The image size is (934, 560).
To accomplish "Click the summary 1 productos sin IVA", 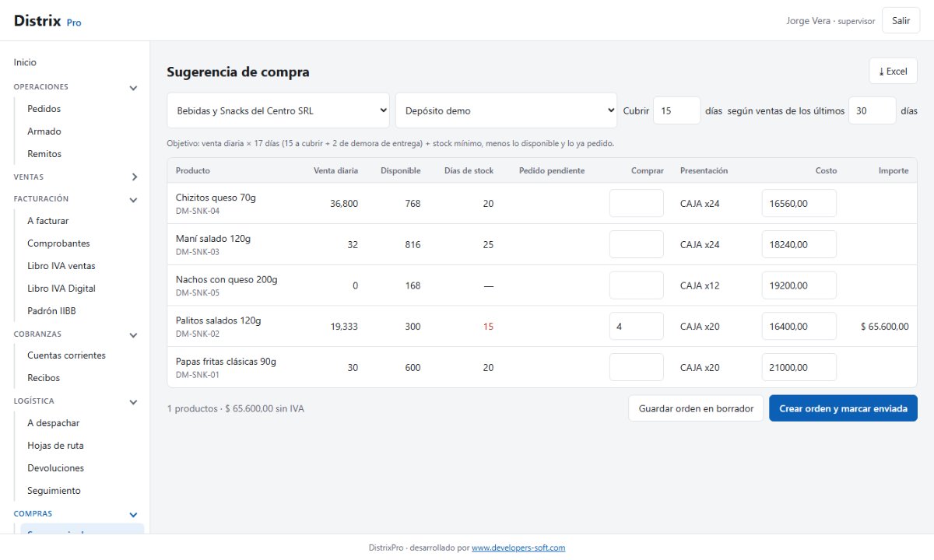I will (x=235, y=408).
